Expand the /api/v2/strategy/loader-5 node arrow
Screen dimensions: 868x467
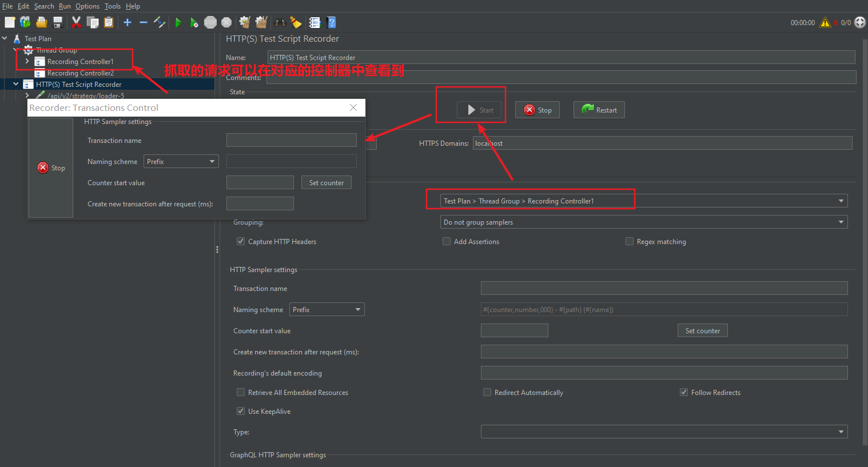[27, 95]
